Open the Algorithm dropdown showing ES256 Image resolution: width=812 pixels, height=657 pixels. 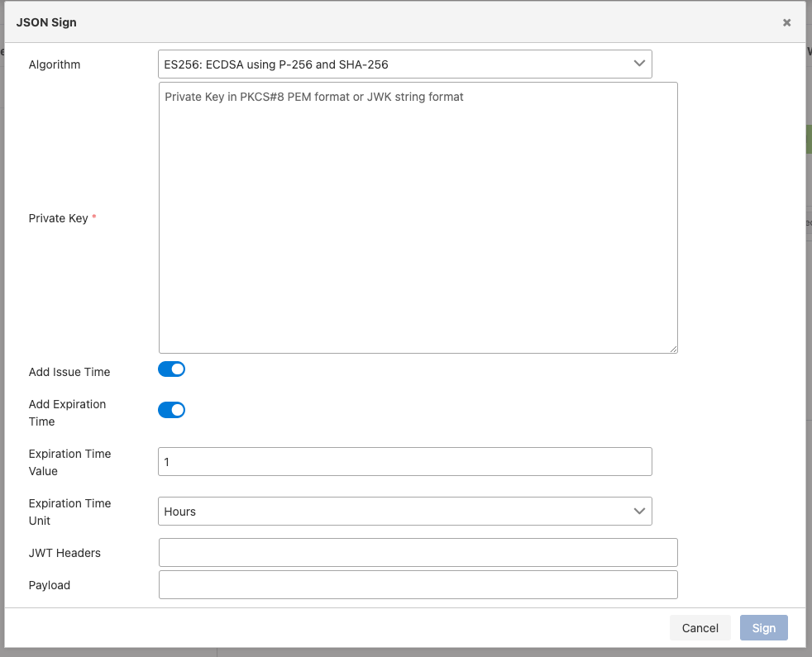pyautogui.click(x=404, y=64)
